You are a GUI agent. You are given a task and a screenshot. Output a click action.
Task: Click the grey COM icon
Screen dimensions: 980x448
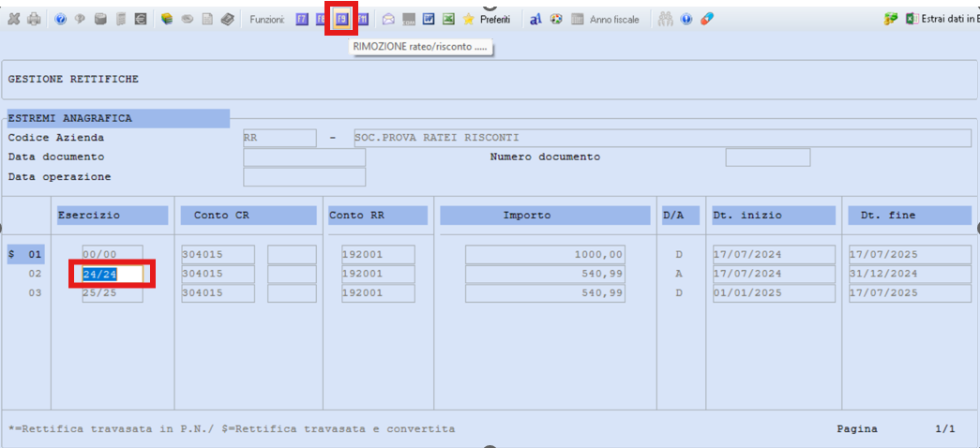click(x=409, y=20)
